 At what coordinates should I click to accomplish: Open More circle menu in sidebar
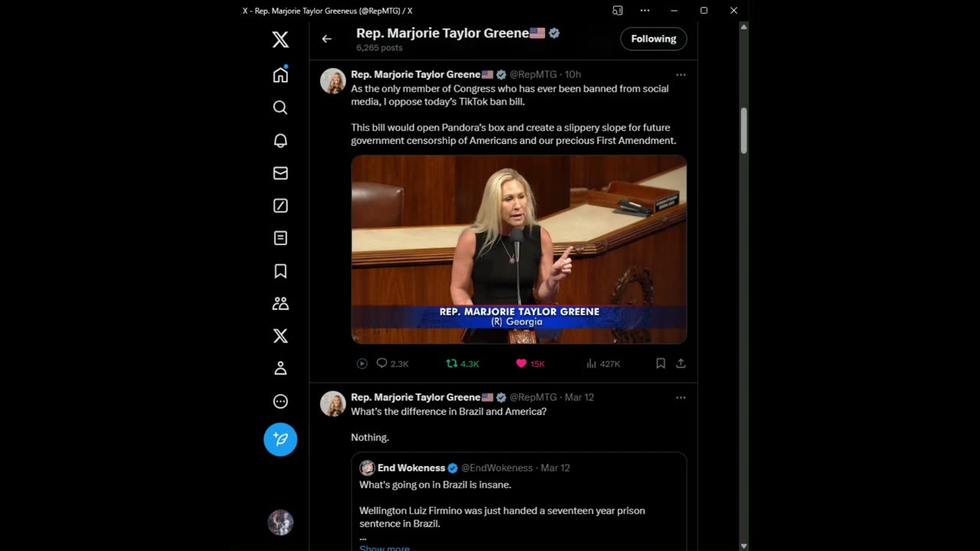[280, 402]
